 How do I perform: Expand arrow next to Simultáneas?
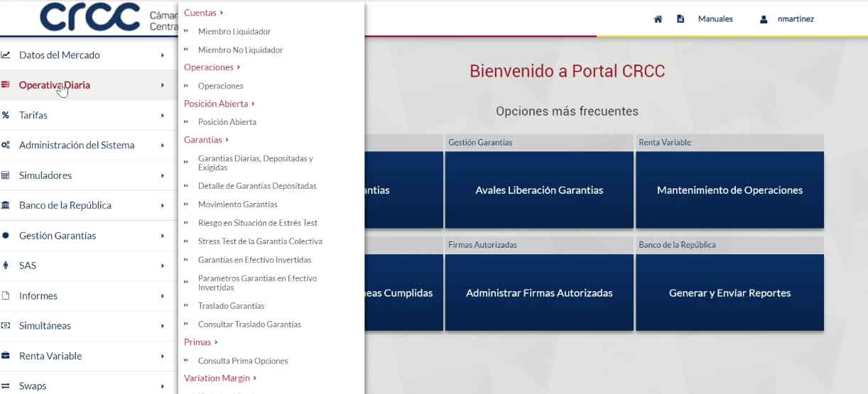click(x=163, y=326)
